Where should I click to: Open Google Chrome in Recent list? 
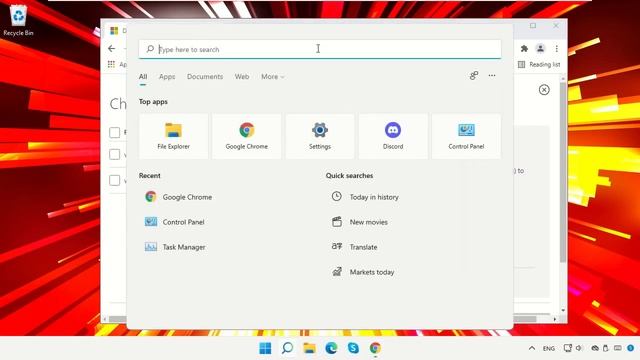tap(179, 197)
